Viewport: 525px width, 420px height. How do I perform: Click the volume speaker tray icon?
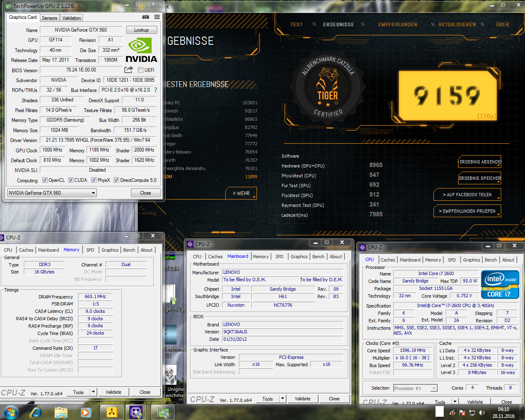point(482,413)
